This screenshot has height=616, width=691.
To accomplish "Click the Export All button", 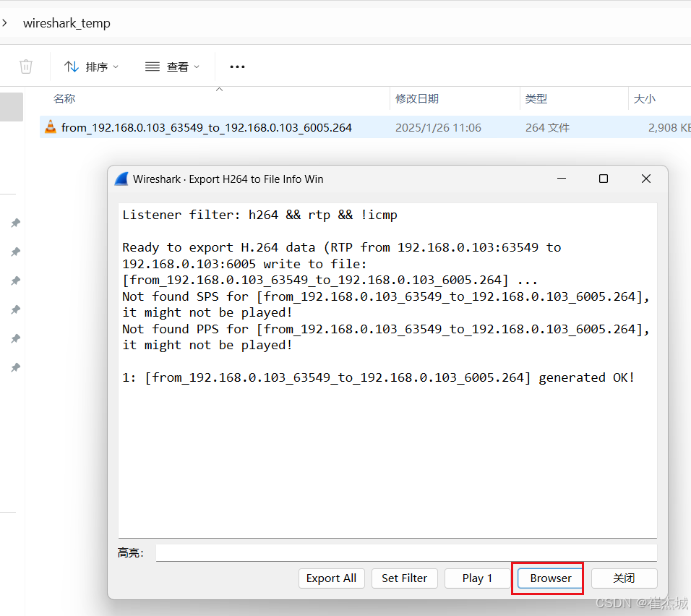I will 331,578.
